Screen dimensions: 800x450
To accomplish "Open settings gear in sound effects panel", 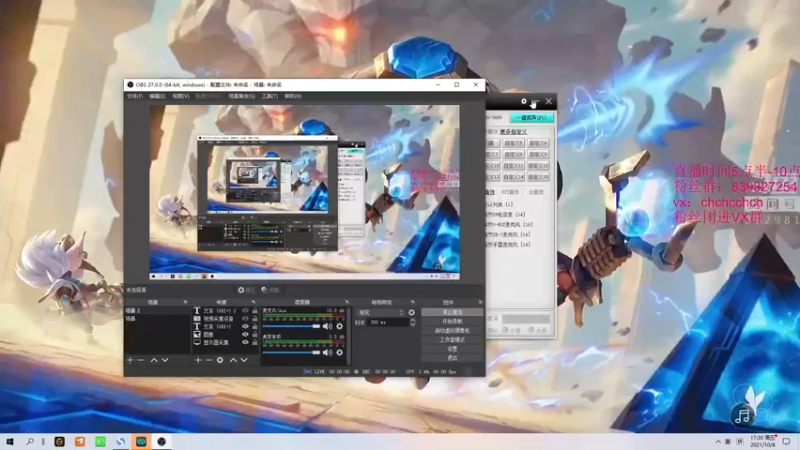I will [x=523, y=102].
